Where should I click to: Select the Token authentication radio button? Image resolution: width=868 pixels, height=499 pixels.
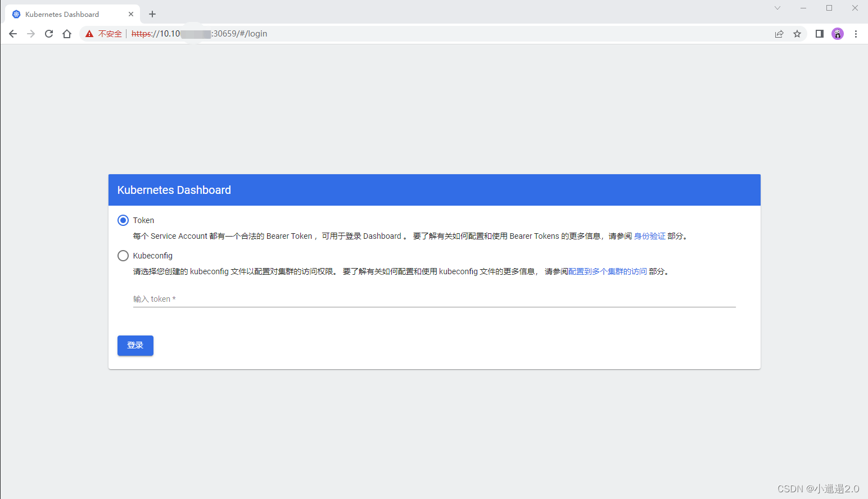click(123, 220)
